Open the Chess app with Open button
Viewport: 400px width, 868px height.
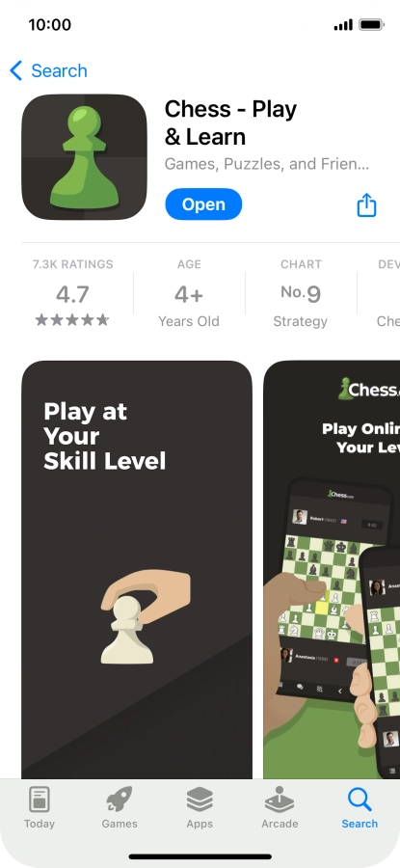[x=203, y=204]
